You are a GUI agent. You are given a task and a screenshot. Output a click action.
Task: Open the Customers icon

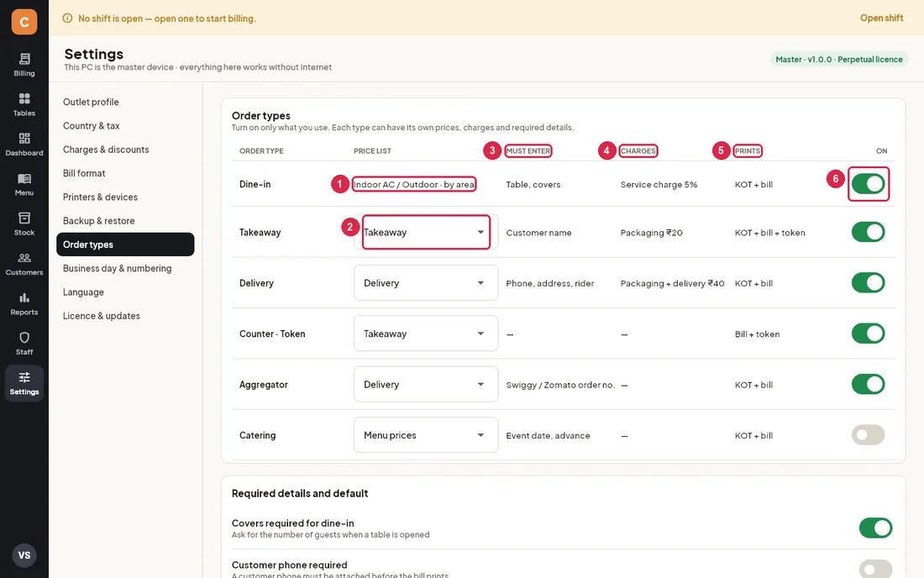tap(24, 258)
